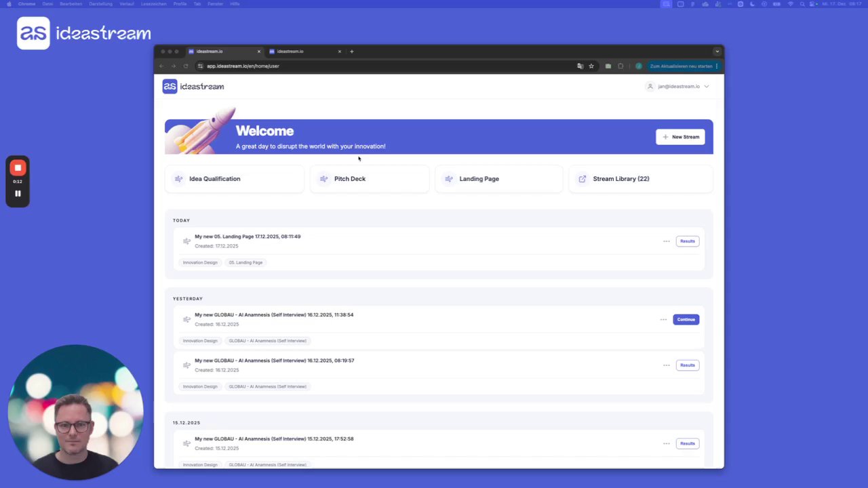Expand the tab search chevron in the tab strip

tap(717, 52)
